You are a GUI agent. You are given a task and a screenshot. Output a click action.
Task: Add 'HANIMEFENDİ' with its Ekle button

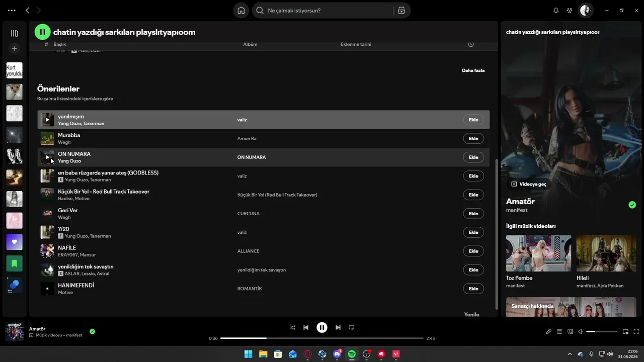[473, 289]
